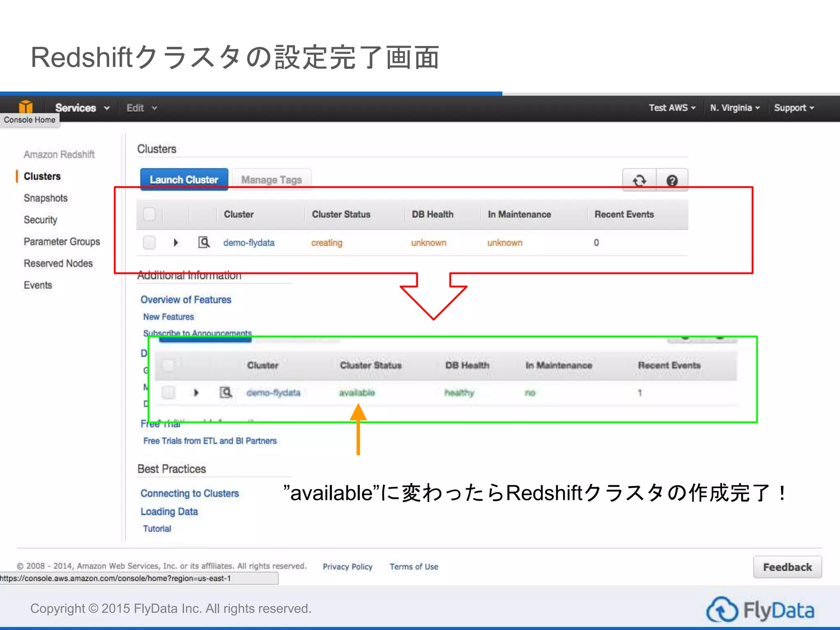The height and width of the screenshot is (630, 840).
Task: Click the 'creating' status text
Action: click(x=326, y=243)
